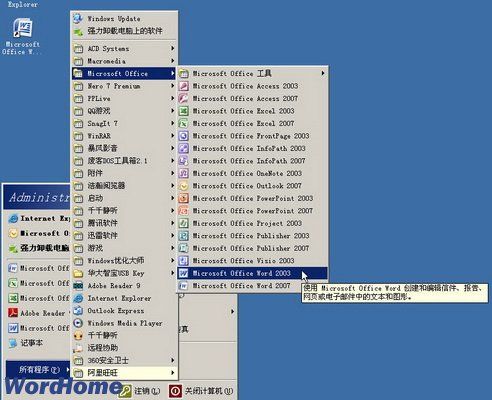The width and height of the screenshot is (492, 400).
Task: Open the 启动 startup folder
Action: point(124,198)
